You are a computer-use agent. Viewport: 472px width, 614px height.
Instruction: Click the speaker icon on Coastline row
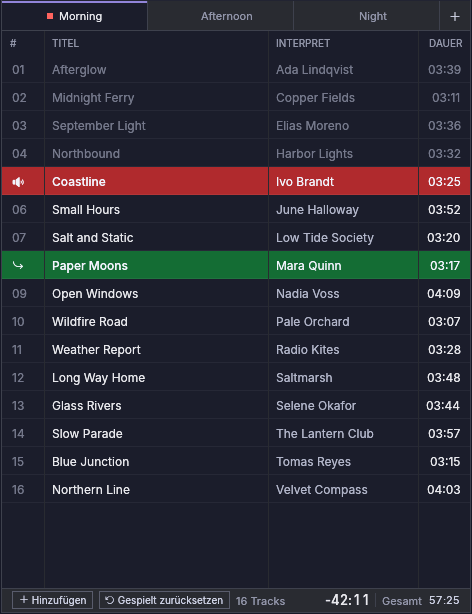click(18, 182)
